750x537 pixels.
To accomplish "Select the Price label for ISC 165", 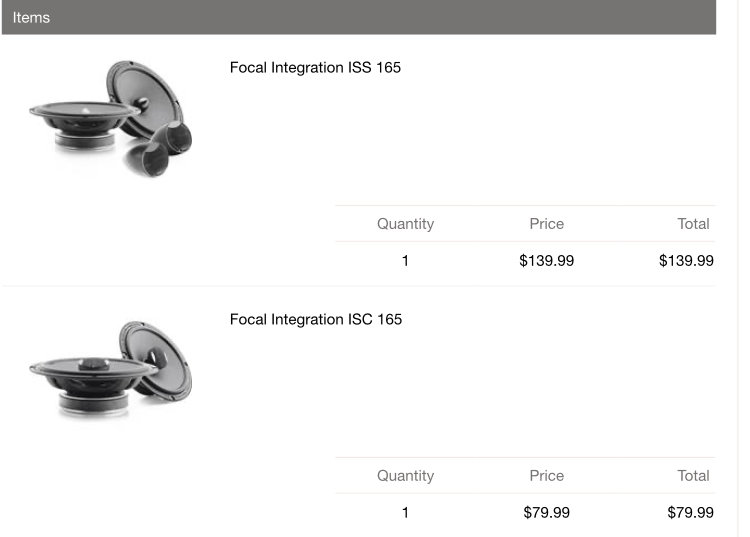I will (546, 476).
